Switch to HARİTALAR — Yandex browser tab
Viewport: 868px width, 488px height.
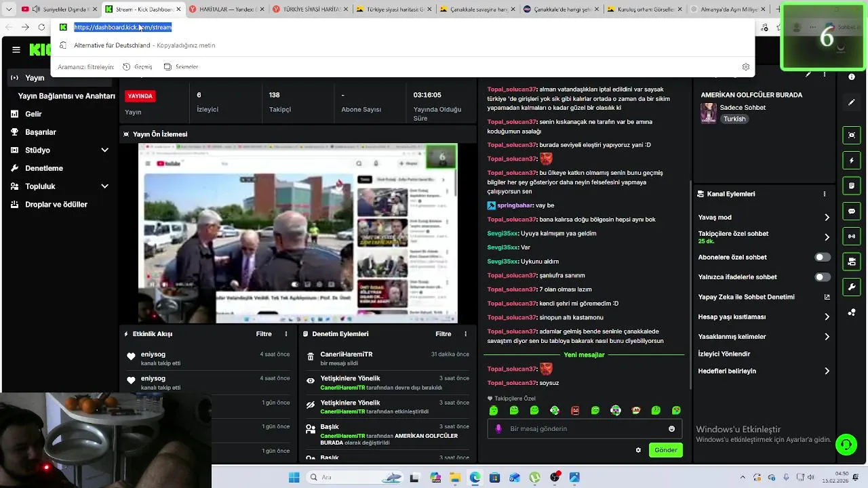click(x=226, y=9)
